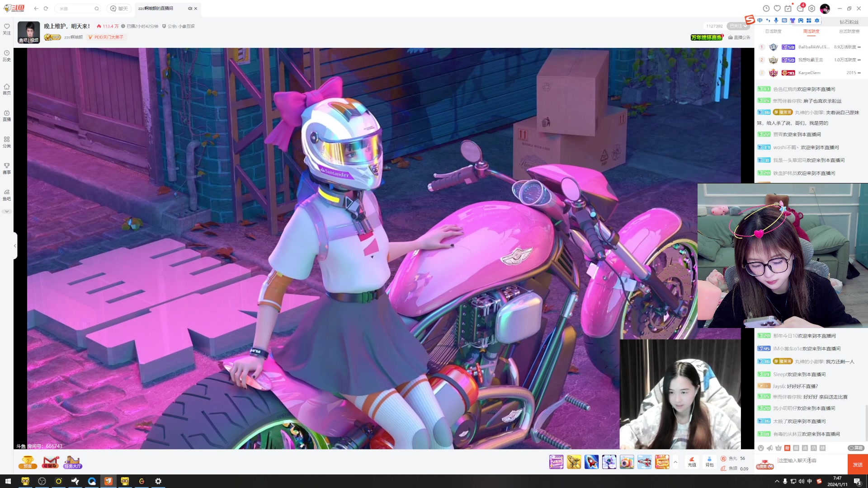
Task: Open the 直播公告 announcement
Action: click(x=739, y=38)
